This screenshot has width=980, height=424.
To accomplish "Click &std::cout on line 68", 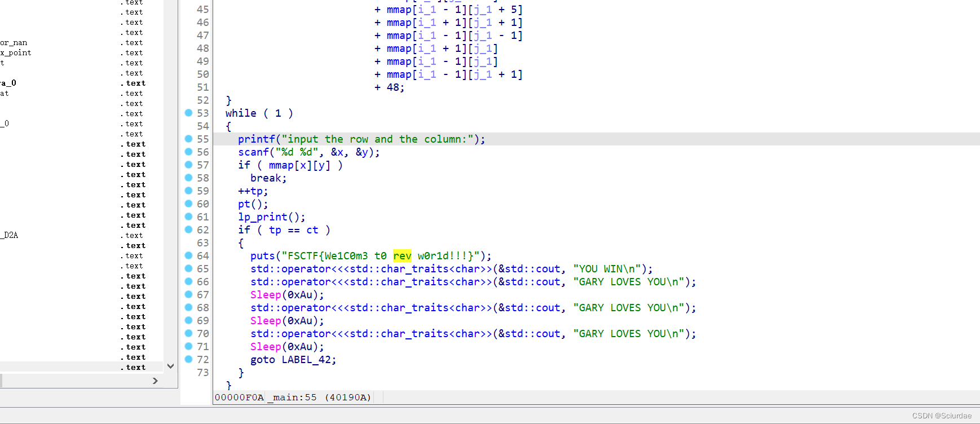I will pos(529,308).
